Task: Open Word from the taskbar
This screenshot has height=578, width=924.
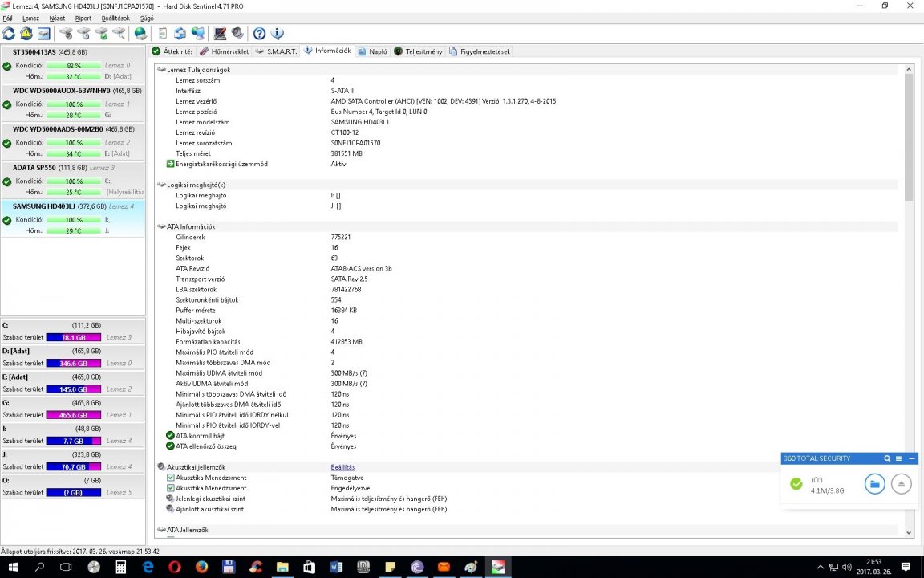Action: (x=337, y=567)
